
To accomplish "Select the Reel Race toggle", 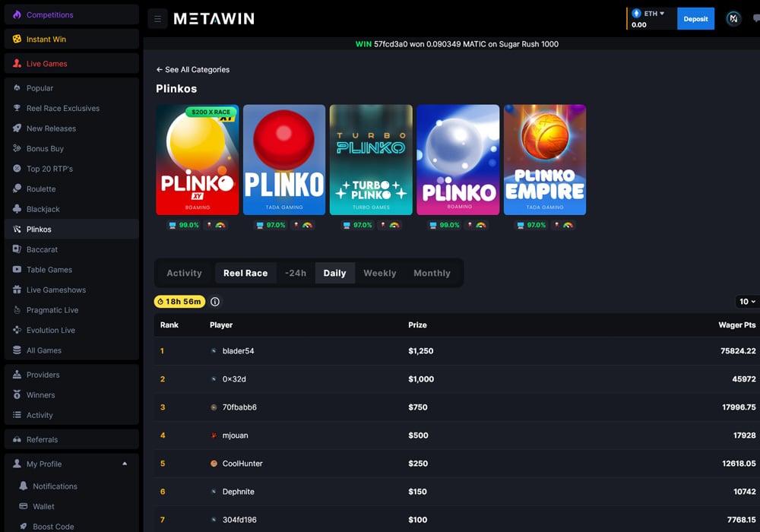I will point(245,273).
